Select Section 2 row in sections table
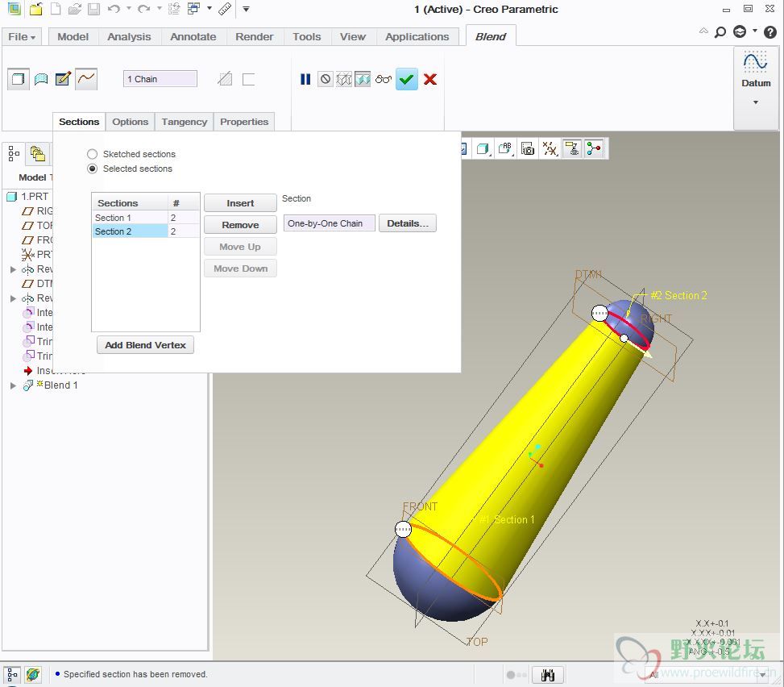784x687 pixels. [x=146, y=231]
